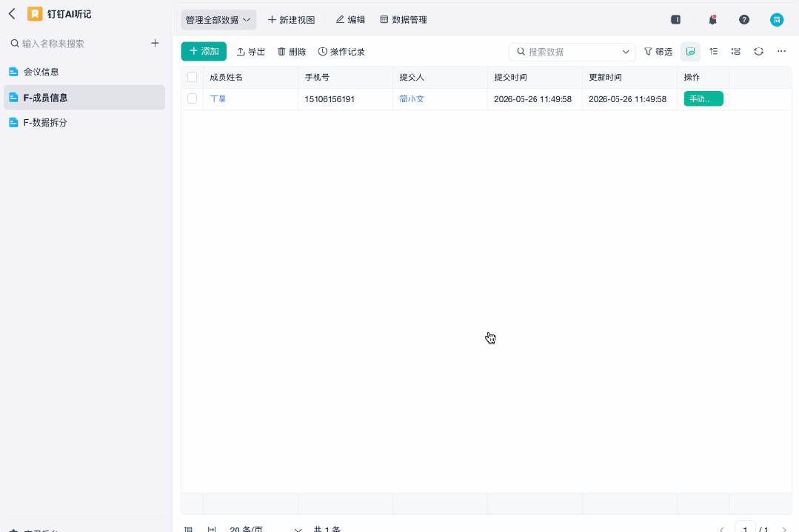Click 新建视图 to create a view
Viewport: 799px width, 532px height.
tap(292, 20)
